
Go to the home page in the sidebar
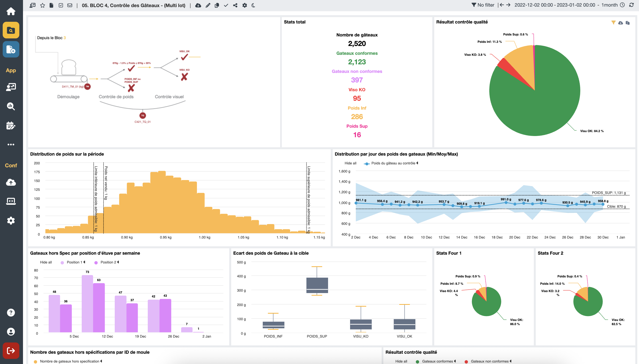pos(11,11)
